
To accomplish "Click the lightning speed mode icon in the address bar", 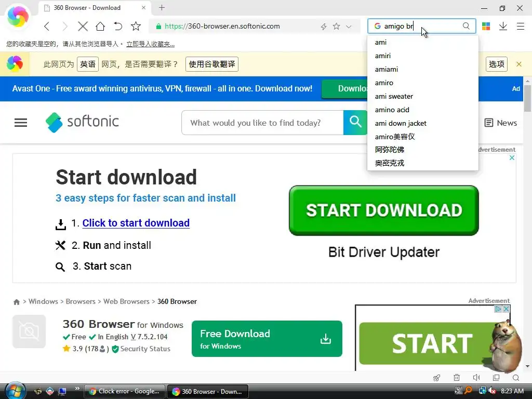I will (324, 26).
